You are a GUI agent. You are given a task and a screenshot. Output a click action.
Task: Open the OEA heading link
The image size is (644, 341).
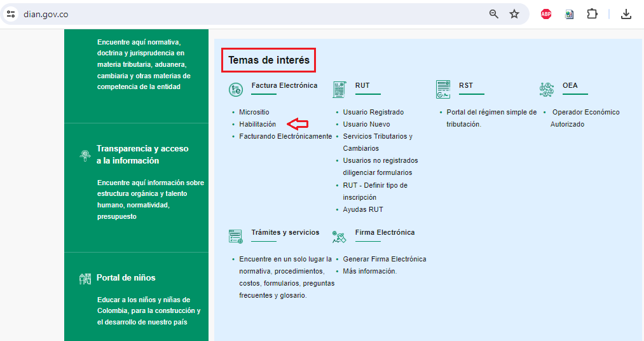pyautogui.click(x=570, y=85)
